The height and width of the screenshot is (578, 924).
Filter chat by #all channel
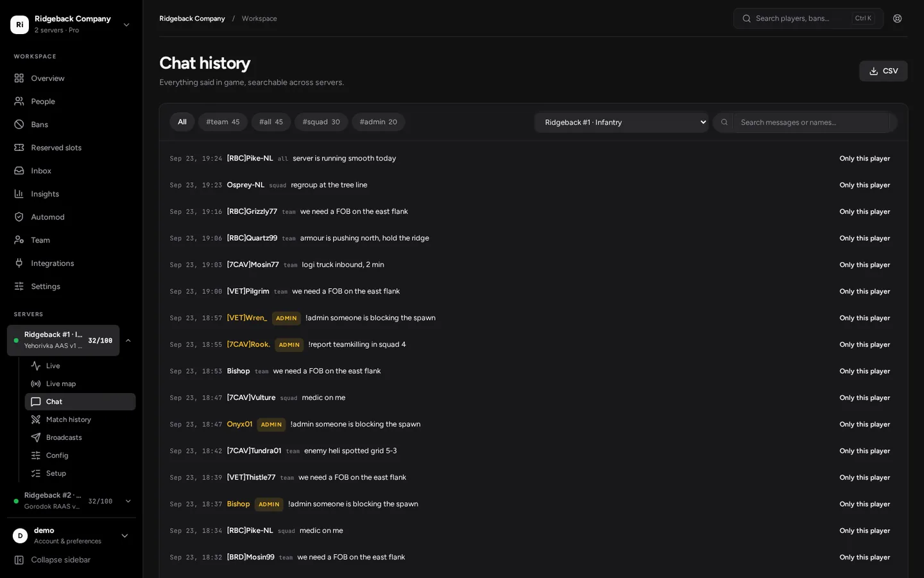271,122
